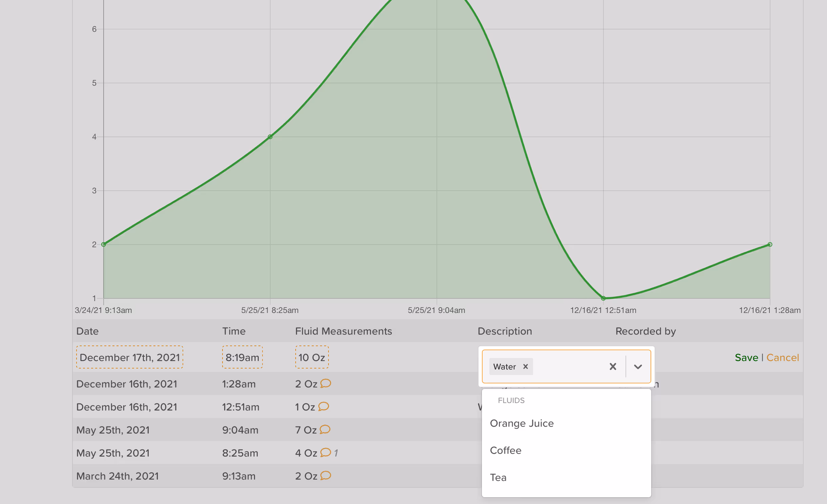This screenshot has height=504, width=827.
Task: Remove the Water tag
Action: (526, 366)
